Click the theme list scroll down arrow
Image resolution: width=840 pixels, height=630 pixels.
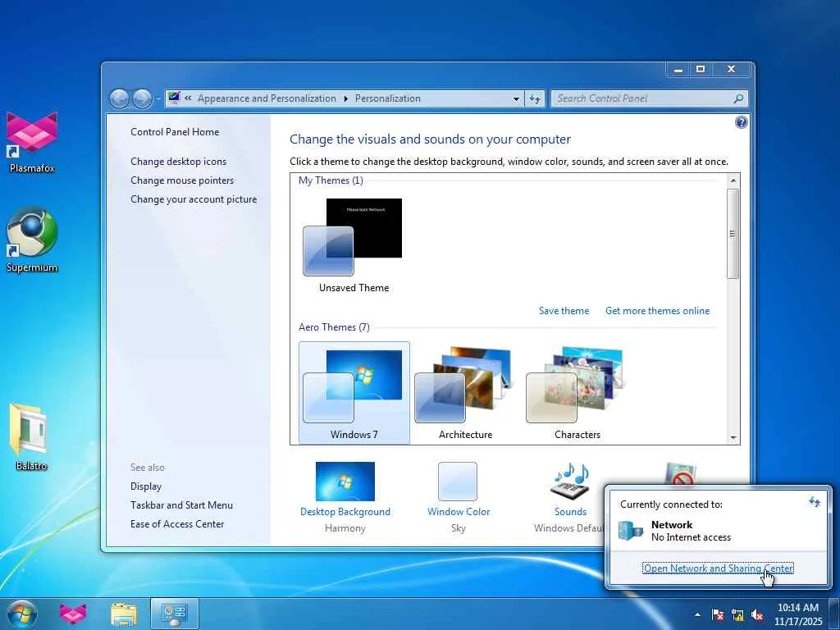point(733,438)
